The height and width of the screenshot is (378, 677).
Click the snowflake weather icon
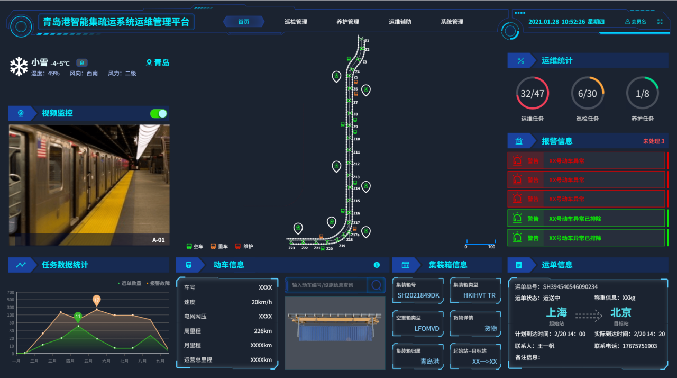(19, 67)
